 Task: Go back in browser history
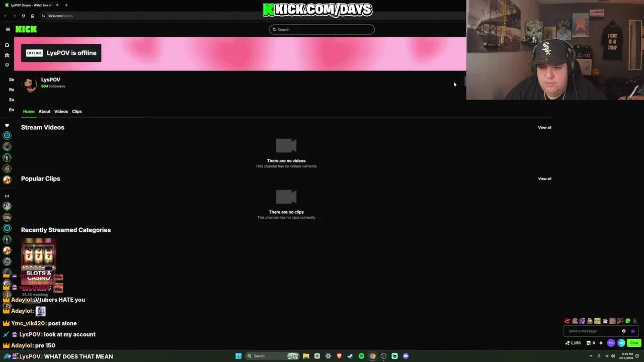tap(6, 16)
